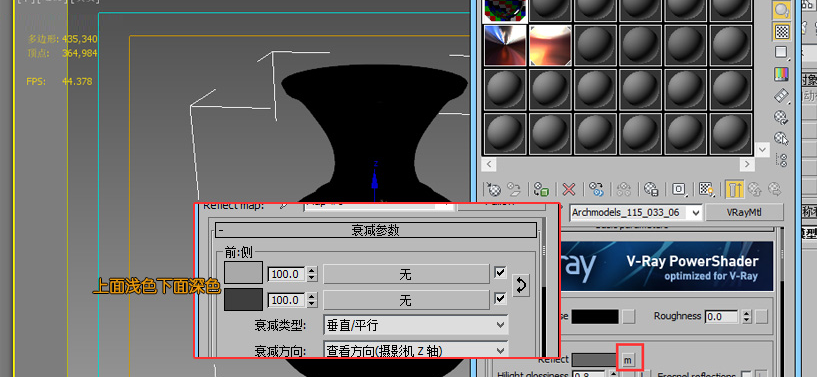Show shaded material in viewport icon
Screen dimensions: 817x377
click(x=706, y=189)
